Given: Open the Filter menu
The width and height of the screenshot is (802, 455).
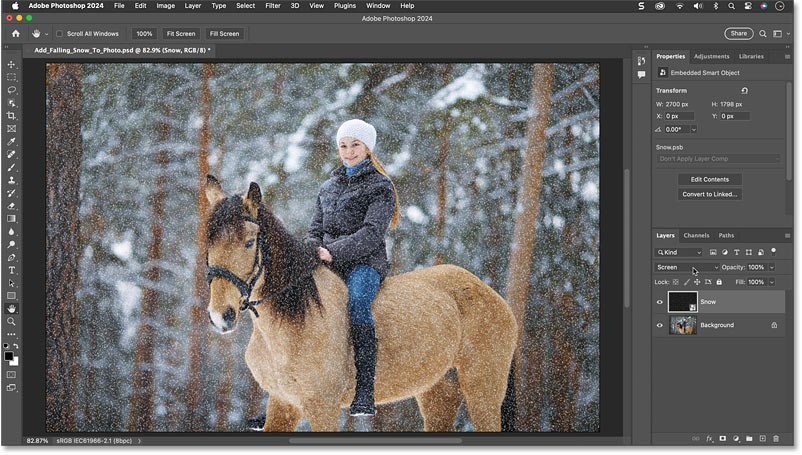Looking at the screenshot, I should tap(271, 5).
